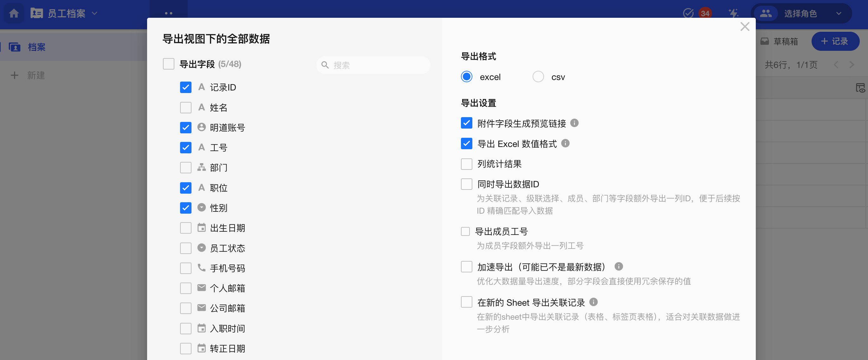The image size is (868, 360).
Task: Click info icon beside 导出 Excel 数值格式
Action: tap(565, 143)
